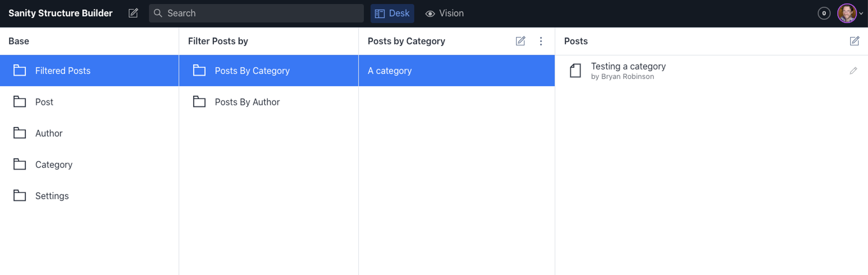Click the magnifier icon in the search bar

158,13
